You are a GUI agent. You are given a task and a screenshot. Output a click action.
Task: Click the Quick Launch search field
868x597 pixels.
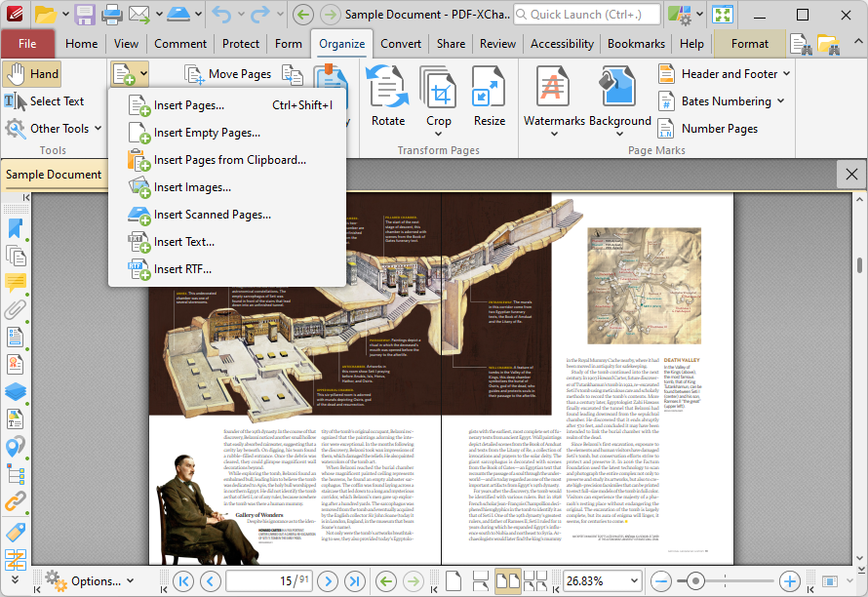587,15
